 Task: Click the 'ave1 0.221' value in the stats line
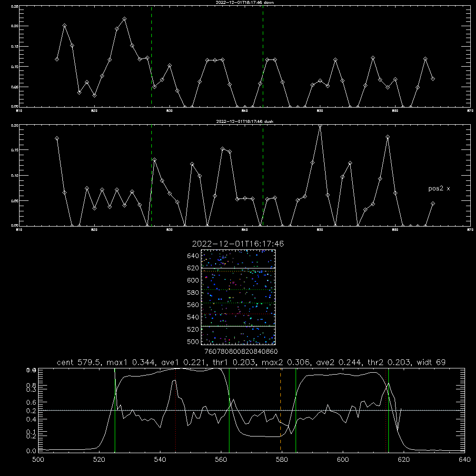(185, 362)
